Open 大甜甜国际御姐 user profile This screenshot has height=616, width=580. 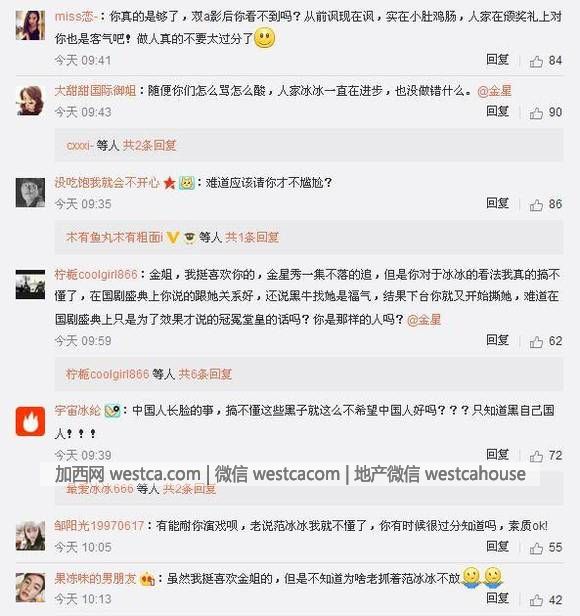(95, 91)
